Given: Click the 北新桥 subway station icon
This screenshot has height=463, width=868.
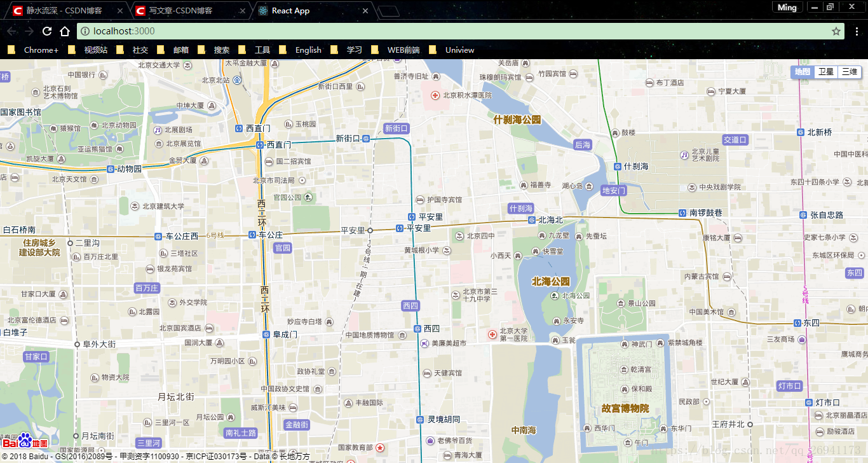Looking at the screenshot, I should 801,132.
